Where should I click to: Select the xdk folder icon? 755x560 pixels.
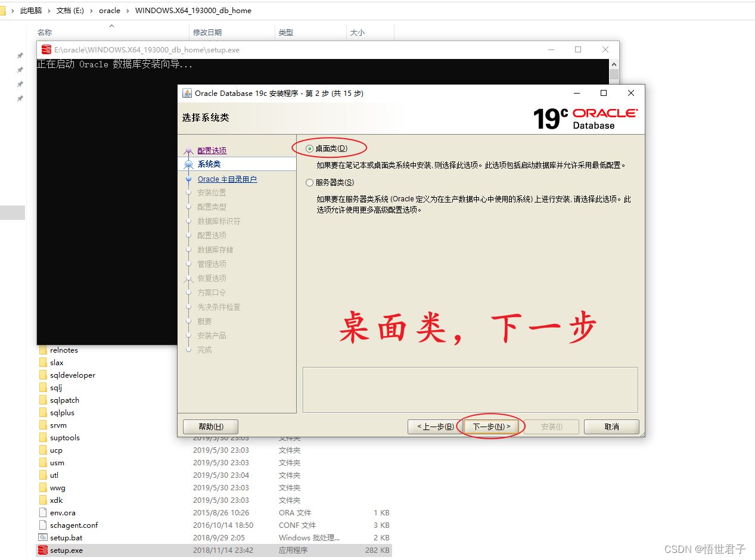coord(42,500)
